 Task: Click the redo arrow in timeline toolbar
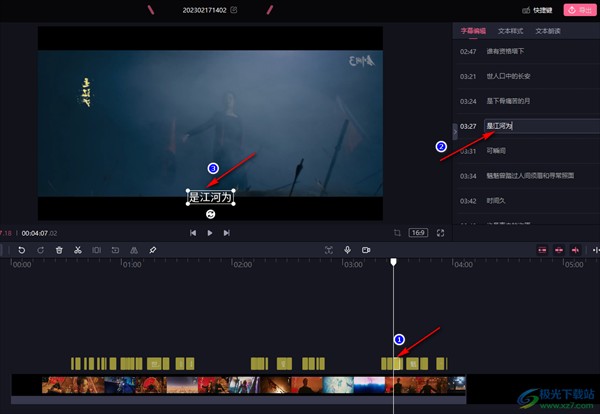click(x=39, y=249)
